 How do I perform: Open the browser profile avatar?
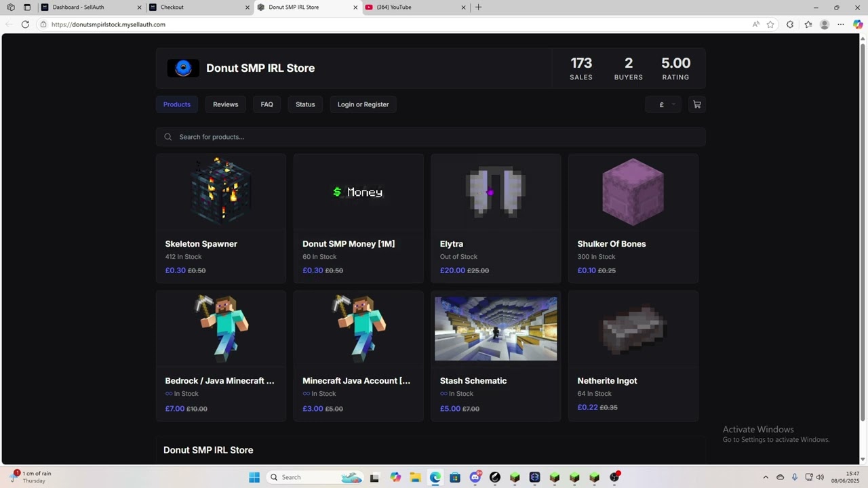click(825, 24)
